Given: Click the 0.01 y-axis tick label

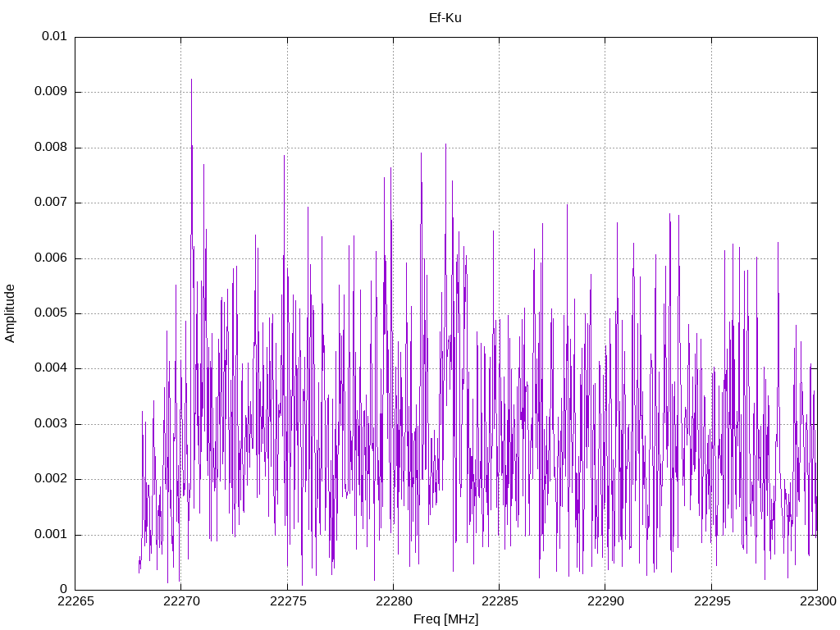Looking at the screenshot, I should (54, 36).
